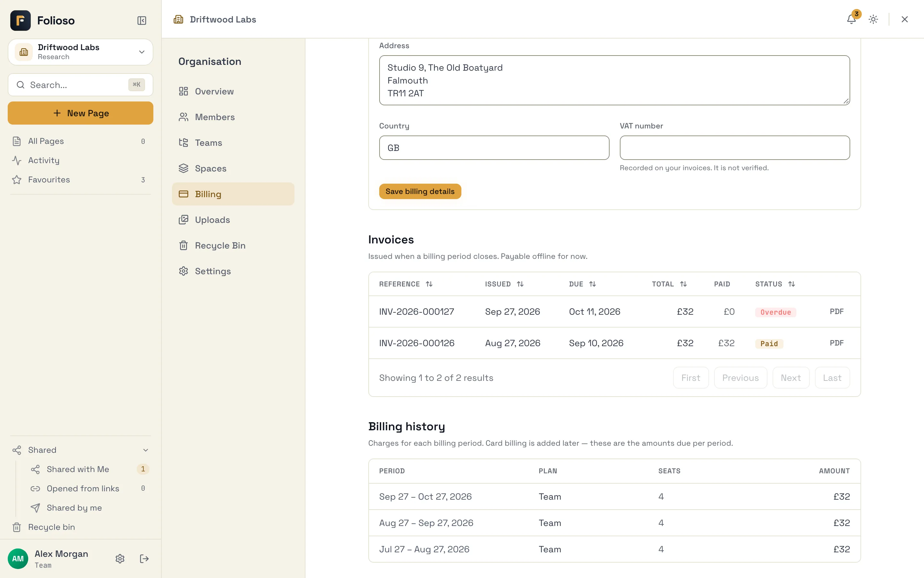The image size is (924, 578).
Task: Open Driftwood Labs workspace switcher
Action: tap(81, 52)
